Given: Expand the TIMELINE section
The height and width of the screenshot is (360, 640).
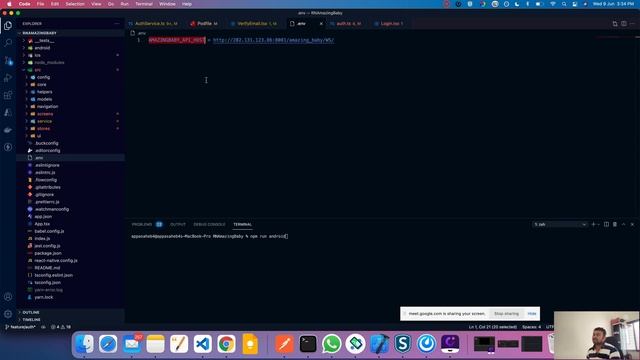Looking at the screenshot, I should click(x=31, y=320).
